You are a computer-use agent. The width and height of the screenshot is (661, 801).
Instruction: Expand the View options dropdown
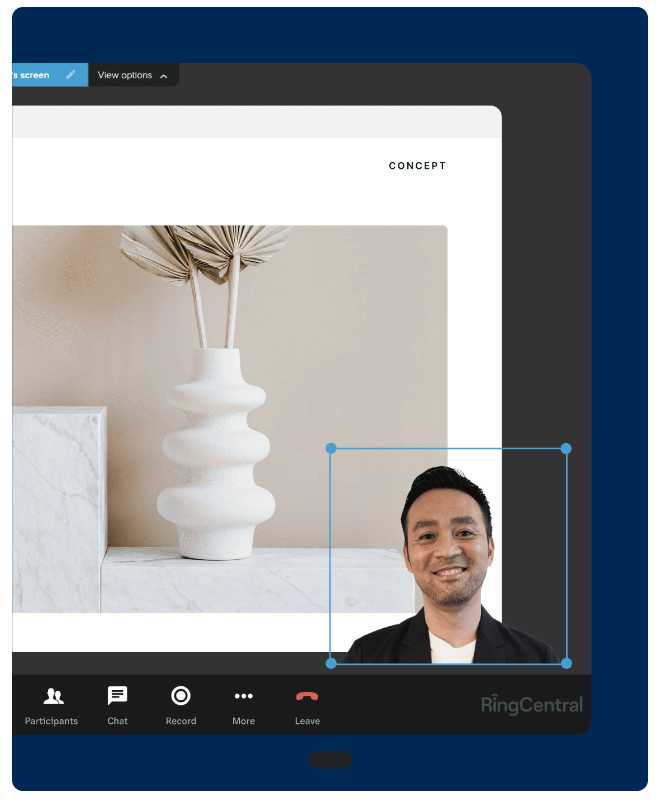(x=133, y=75)
